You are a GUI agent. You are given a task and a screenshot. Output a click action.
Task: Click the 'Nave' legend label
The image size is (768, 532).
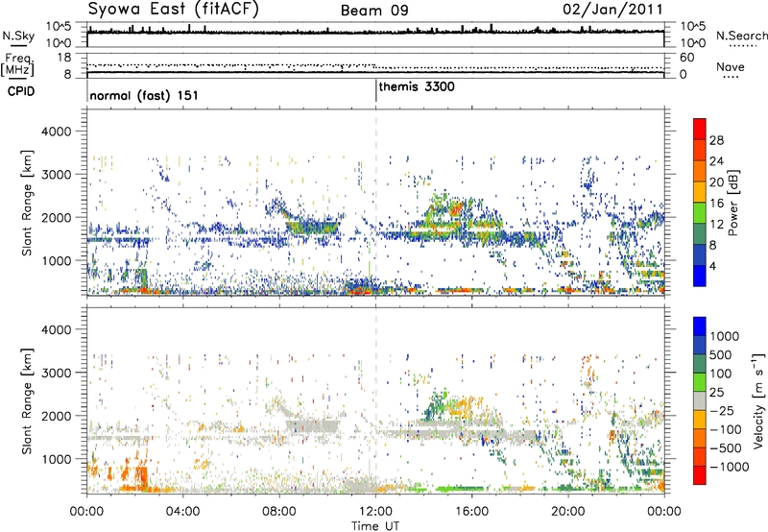[x=731, y=66]
